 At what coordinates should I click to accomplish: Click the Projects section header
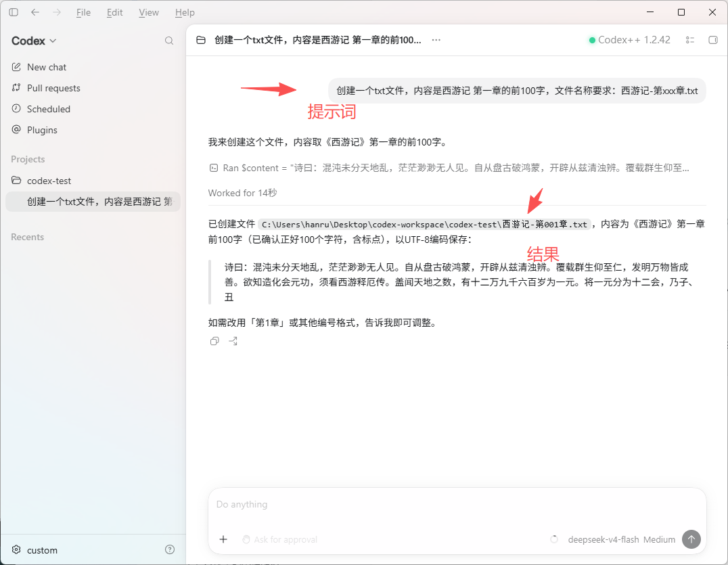28,159
